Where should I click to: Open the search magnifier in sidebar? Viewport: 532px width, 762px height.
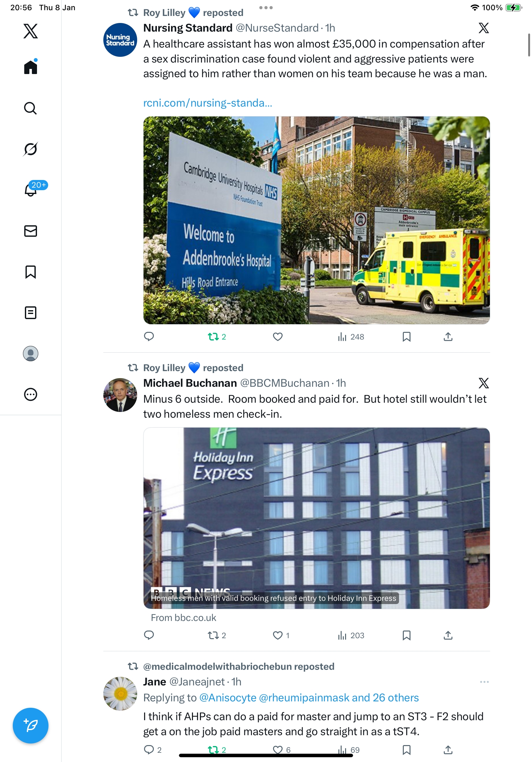(31, 108)
